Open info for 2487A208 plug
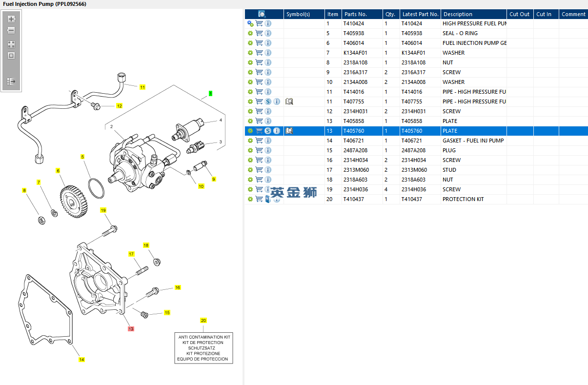This screenshot has width=588, height=385. pos(268,150)
